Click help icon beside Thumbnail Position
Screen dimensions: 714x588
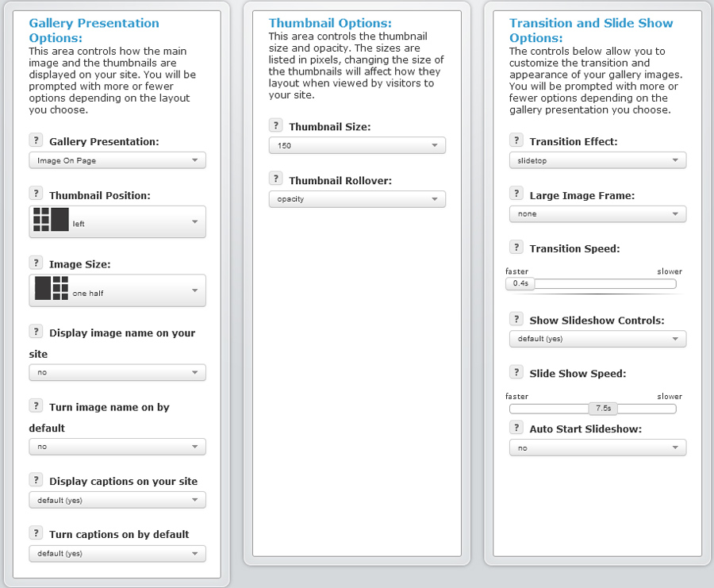pos(36,194)
